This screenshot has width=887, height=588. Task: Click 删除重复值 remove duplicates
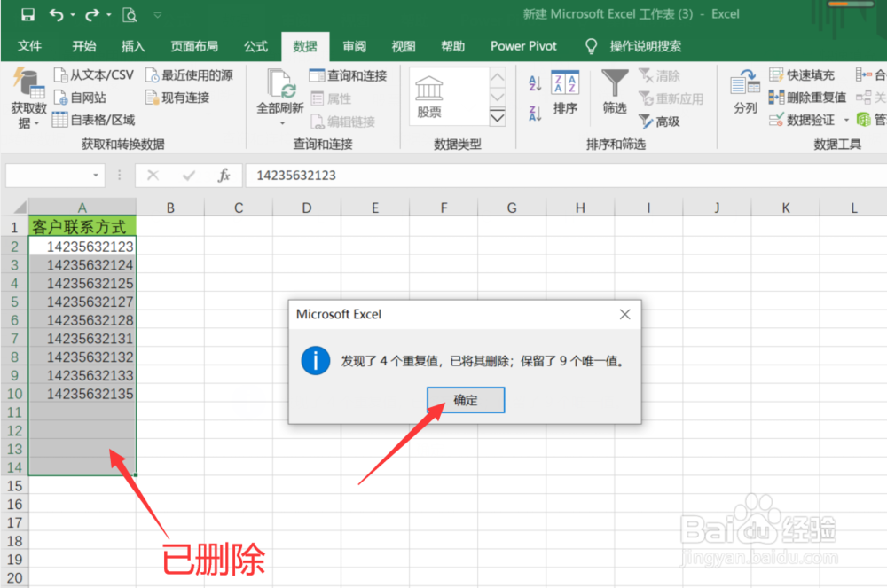[x=808, y=98]
